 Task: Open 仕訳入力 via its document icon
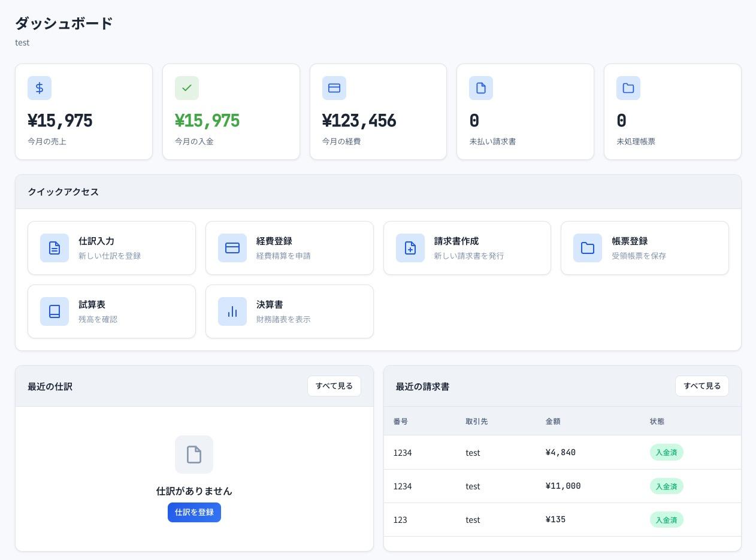pos(55,248)
